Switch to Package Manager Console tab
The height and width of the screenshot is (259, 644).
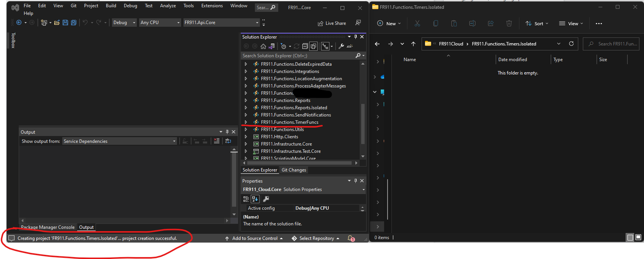point(48,227)
